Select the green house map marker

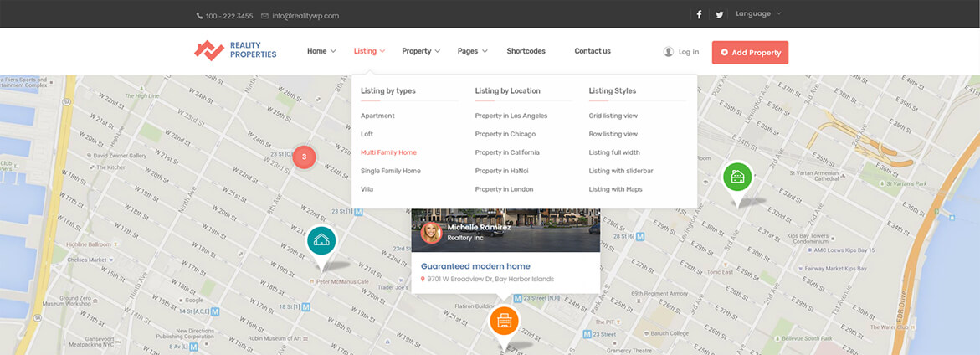click(x=737, y=177)
